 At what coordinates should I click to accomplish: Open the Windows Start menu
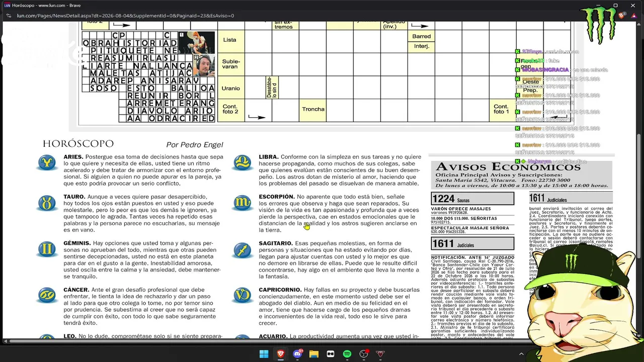pyautogui.click(x=264, y=354)
